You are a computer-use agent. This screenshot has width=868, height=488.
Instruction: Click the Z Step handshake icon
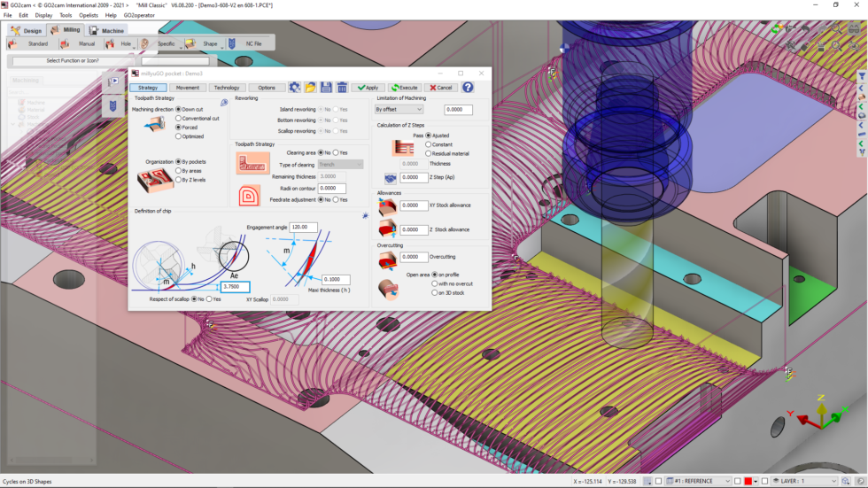[x=390, y=178]
